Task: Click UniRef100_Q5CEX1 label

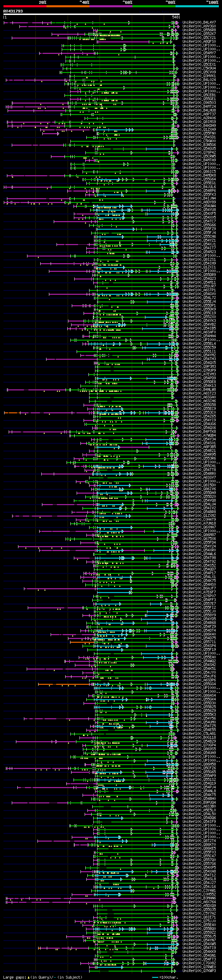Action: (x=199, y=65)
